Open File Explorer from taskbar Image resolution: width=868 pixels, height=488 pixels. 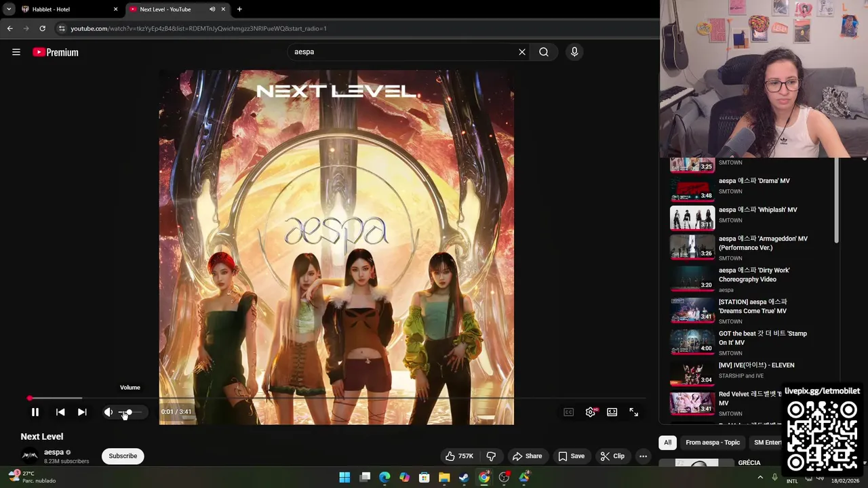(444, 477)
